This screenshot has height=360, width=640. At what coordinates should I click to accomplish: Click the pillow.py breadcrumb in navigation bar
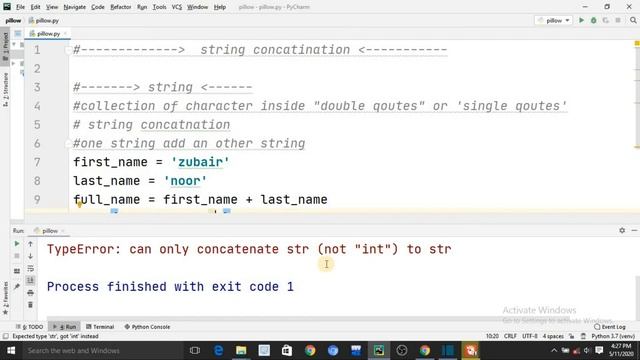pos(44,20)
